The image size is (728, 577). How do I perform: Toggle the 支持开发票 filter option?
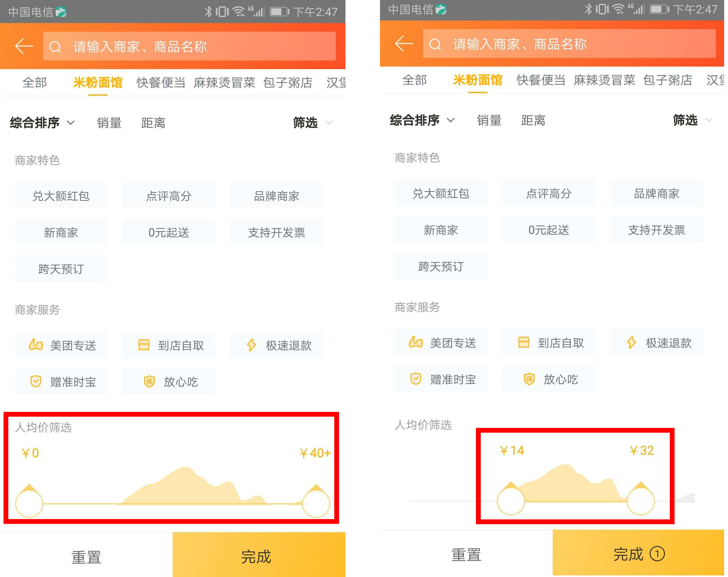coord(277,232)
